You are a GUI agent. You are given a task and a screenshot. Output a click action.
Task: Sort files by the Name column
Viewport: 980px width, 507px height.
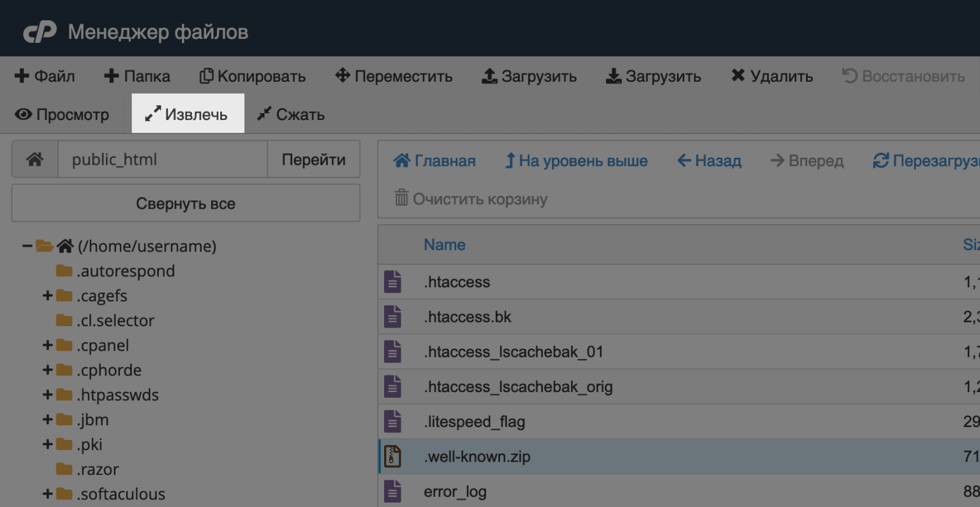(445, 245)
